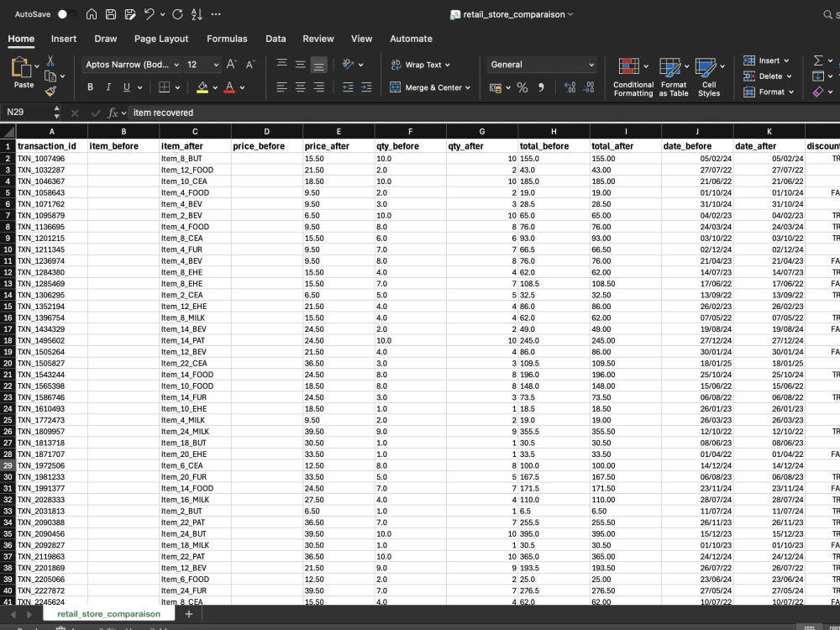Click the Orientation text angle icon

click(x=349, y=65)
